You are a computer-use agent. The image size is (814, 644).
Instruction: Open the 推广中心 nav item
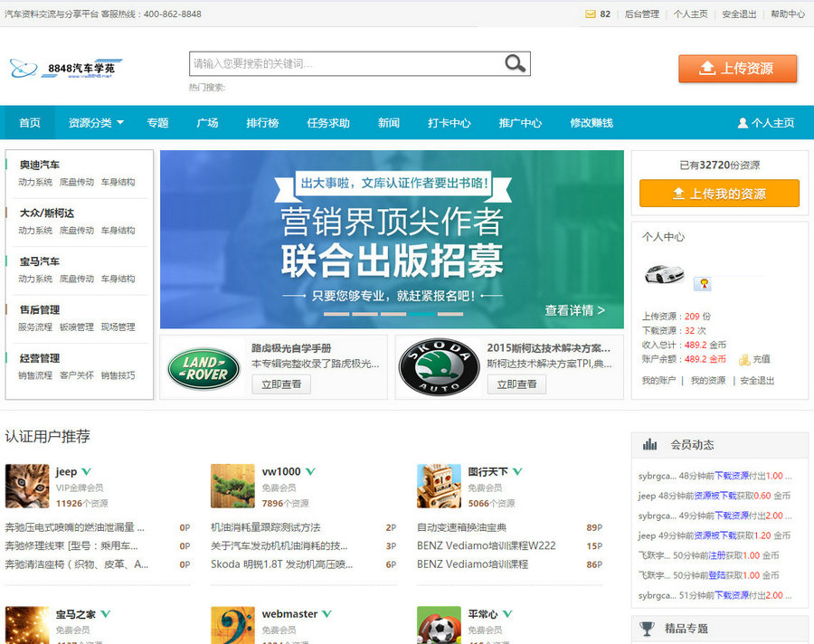point(520,123)
